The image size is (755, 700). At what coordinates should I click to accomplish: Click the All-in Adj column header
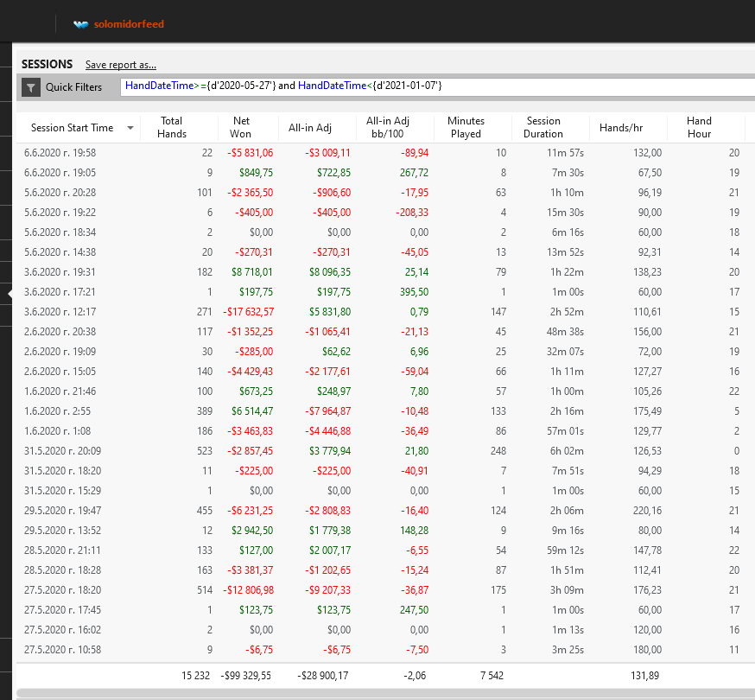(310, 128)
